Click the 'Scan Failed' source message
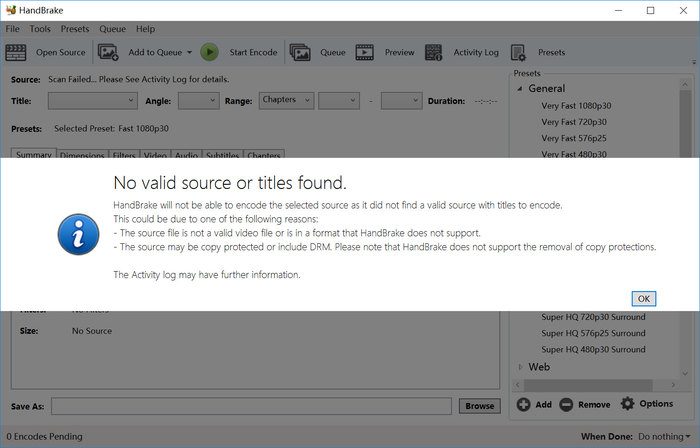The width and height of the screenshot is (700, 448). click(139, 79)
